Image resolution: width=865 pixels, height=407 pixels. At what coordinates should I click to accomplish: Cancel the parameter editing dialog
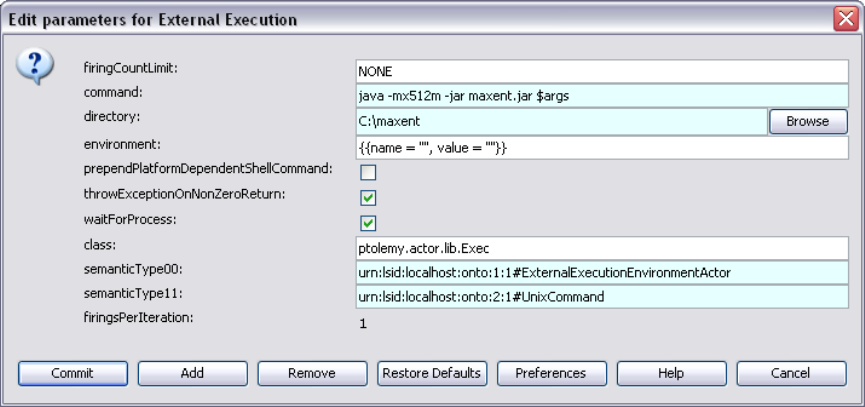click(790, 373)
